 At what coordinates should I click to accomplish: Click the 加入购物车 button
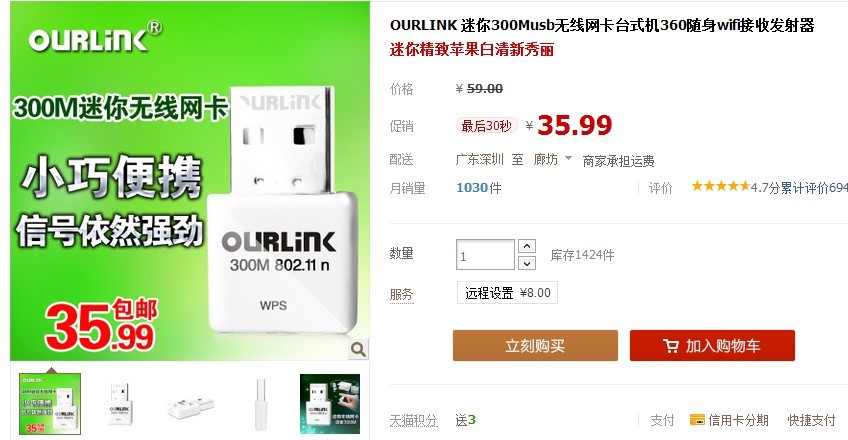tap(712, 345)
